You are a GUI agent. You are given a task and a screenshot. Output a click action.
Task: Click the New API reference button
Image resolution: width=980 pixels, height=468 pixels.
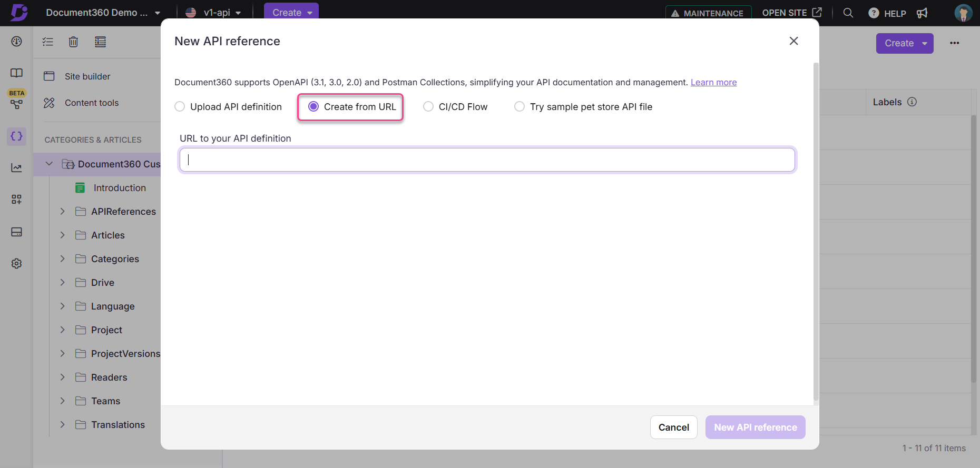click(755, 427)
